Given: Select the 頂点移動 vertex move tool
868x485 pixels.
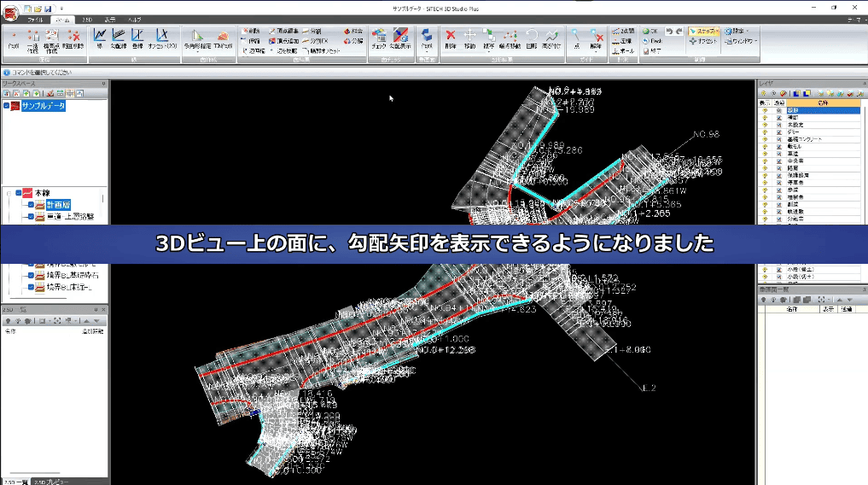Looking at the screenshot, I should click(x=510, y=38).
